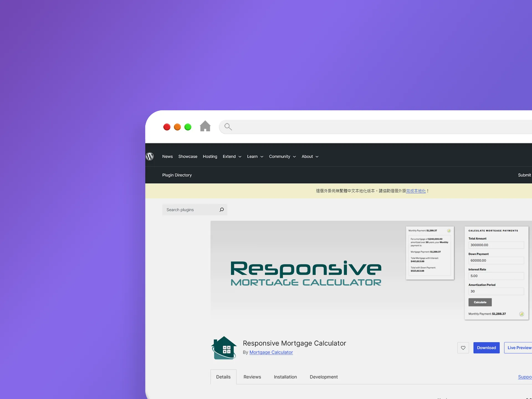Click the magnifier icon in address bar
The width and height of the screenshot is (532, 399).
pyautogui.click(x=228, y=127)
